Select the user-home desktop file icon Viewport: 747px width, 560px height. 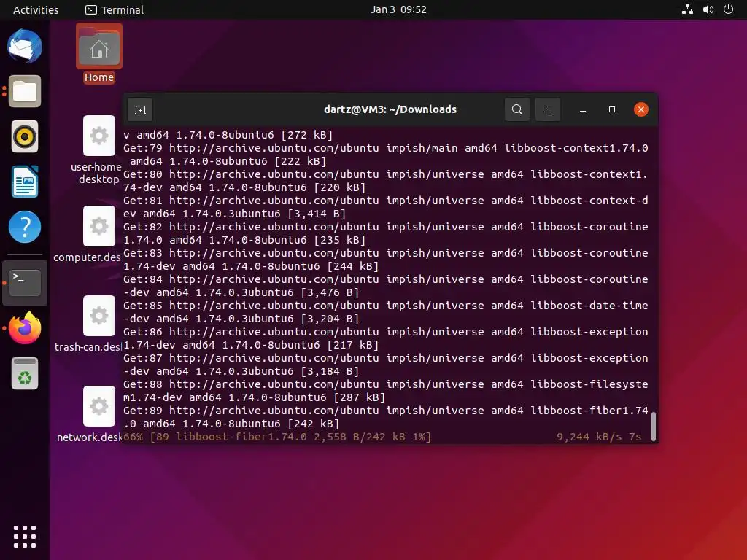pyautogui.click(x=99, y=136)
